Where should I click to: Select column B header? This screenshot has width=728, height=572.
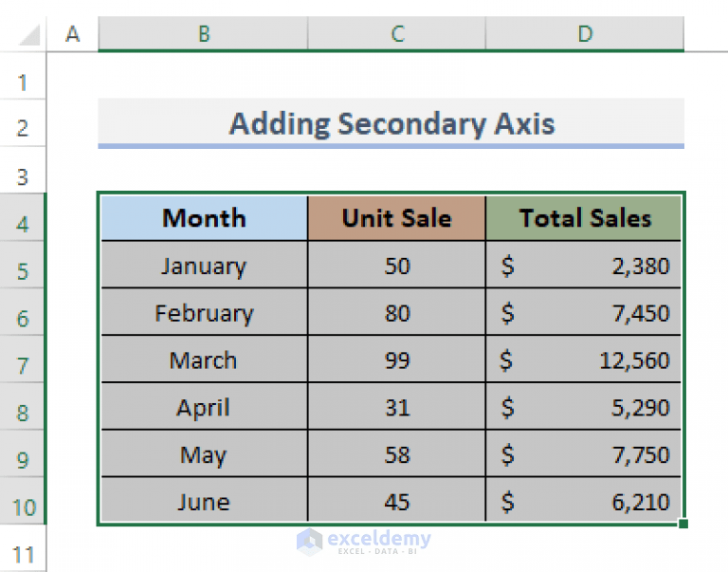[203, 34]
